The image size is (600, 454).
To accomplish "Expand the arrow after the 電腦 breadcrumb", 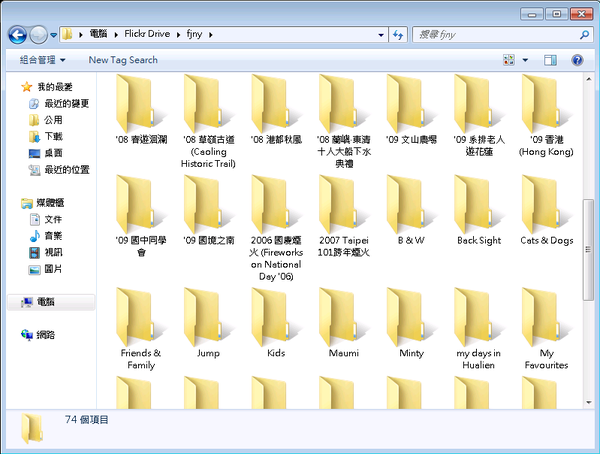I will [116, 35].
